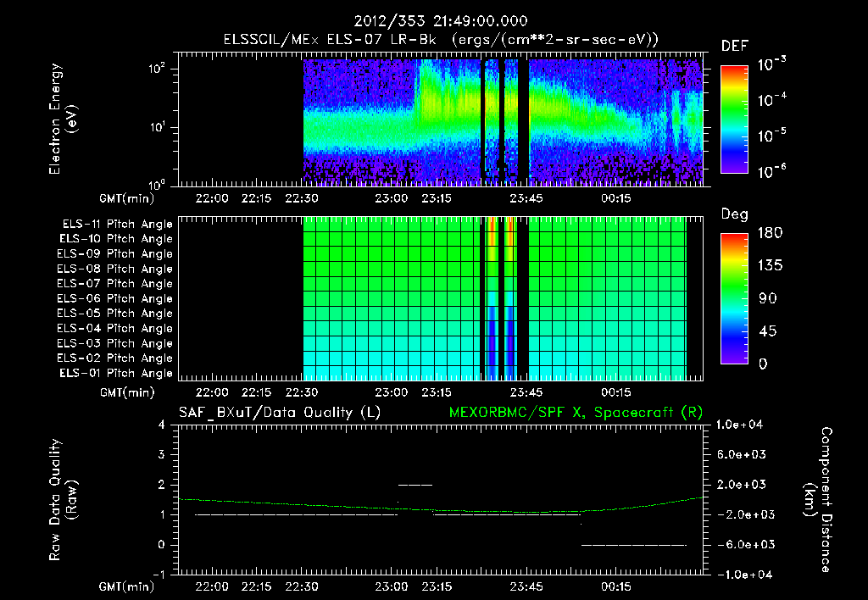
Task: Click the 10^-3 tick on DEF color bar
Action: (771, 63)
